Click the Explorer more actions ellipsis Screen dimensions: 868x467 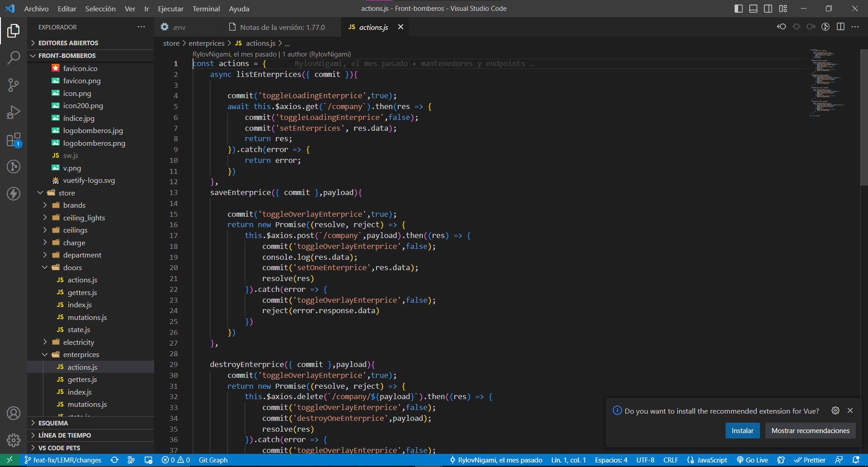(x=142, y=27)
